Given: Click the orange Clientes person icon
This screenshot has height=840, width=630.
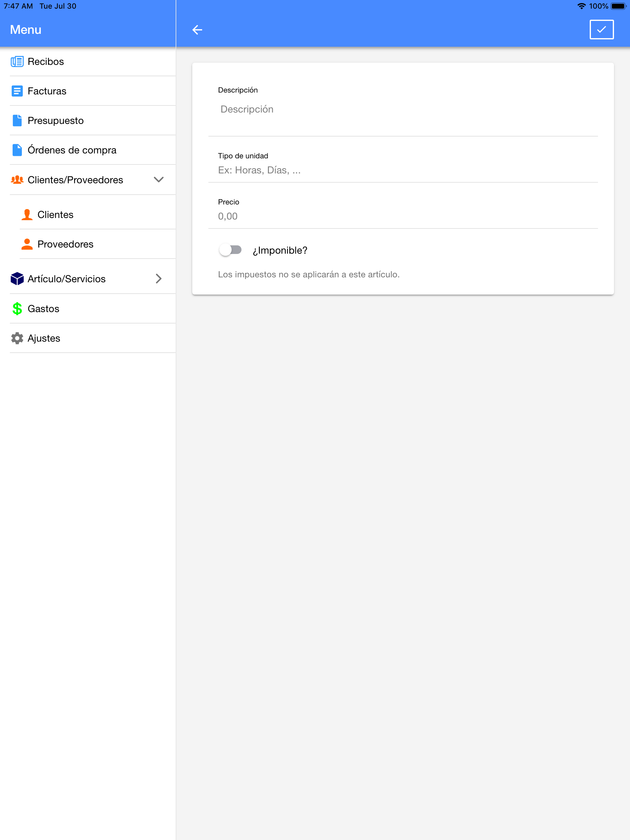Looking at the screenshot, I should (x=27, y=215).
